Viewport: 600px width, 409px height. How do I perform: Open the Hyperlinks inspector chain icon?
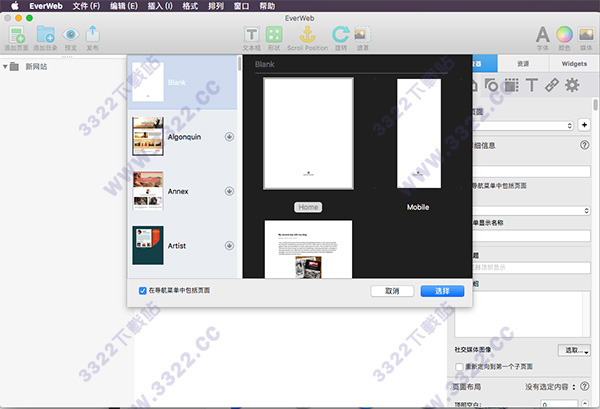tap(552, 85)
